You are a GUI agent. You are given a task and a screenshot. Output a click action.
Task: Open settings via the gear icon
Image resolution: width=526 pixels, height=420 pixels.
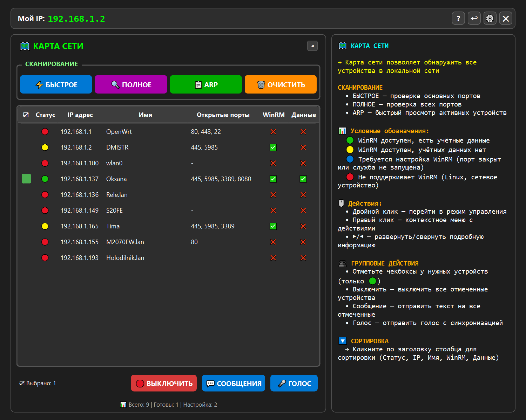(490, 19)
